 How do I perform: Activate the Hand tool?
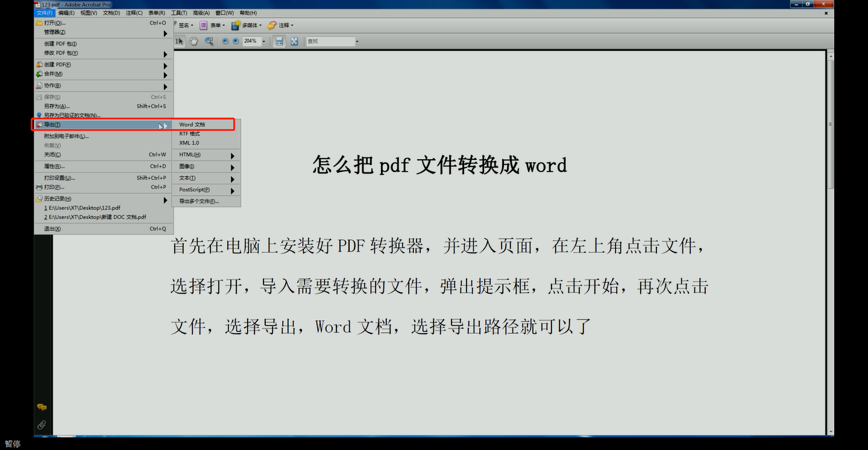coord(194,41)
